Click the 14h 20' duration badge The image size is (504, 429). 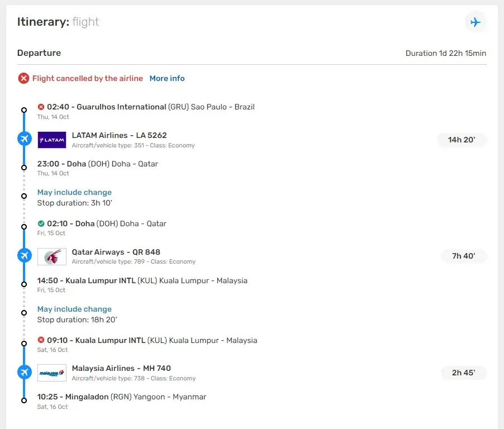click(462, 140)
